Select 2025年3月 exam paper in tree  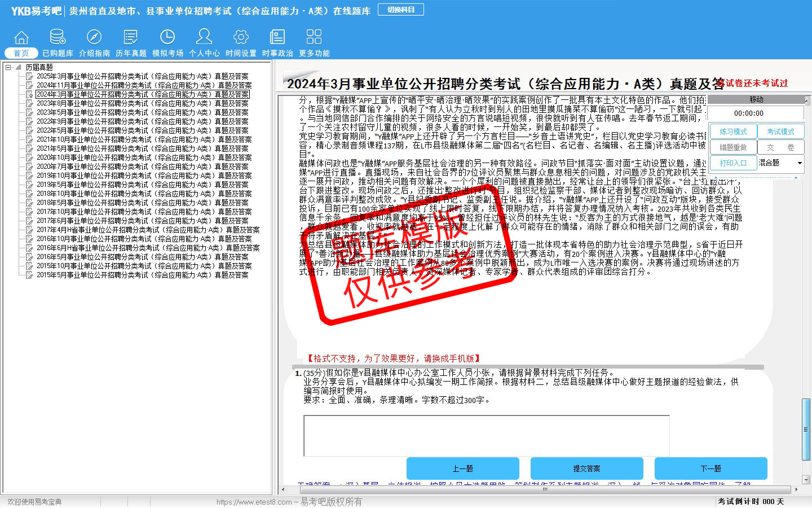point(142,76)
